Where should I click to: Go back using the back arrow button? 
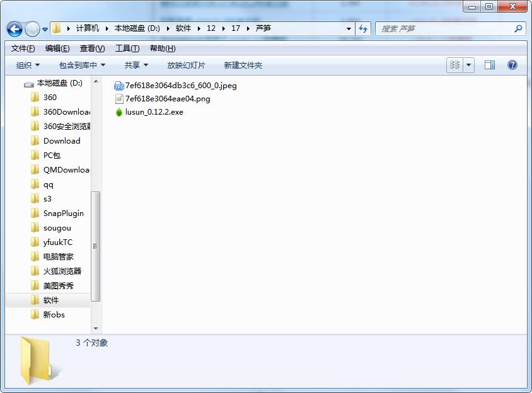coord(14,29)
